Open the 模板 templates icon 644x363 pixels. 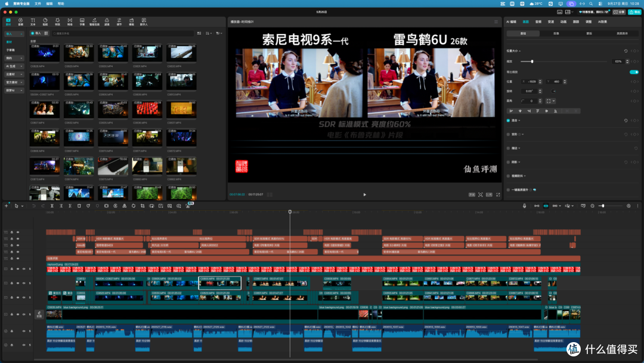[x=131, y=21]
